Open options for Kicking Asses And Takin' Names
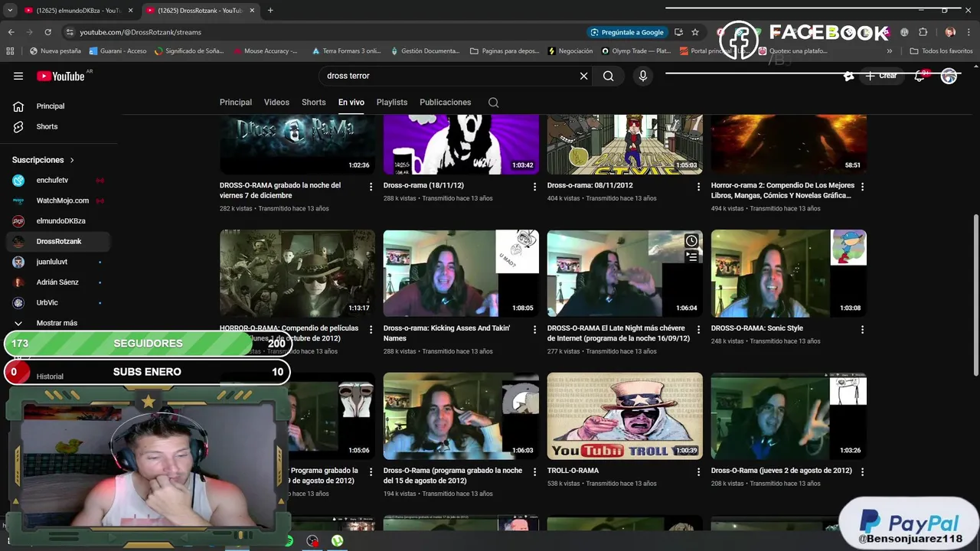Screen dimensions: 980x551 tap(535, 330)
